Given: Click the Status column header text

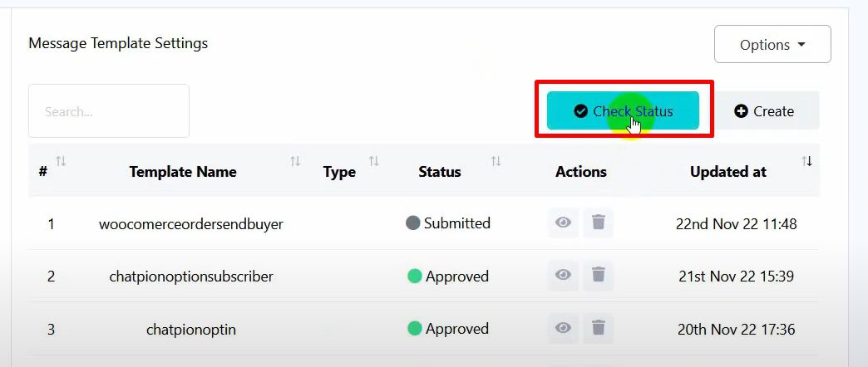Looking at the screenshot, I should [439, 172].
